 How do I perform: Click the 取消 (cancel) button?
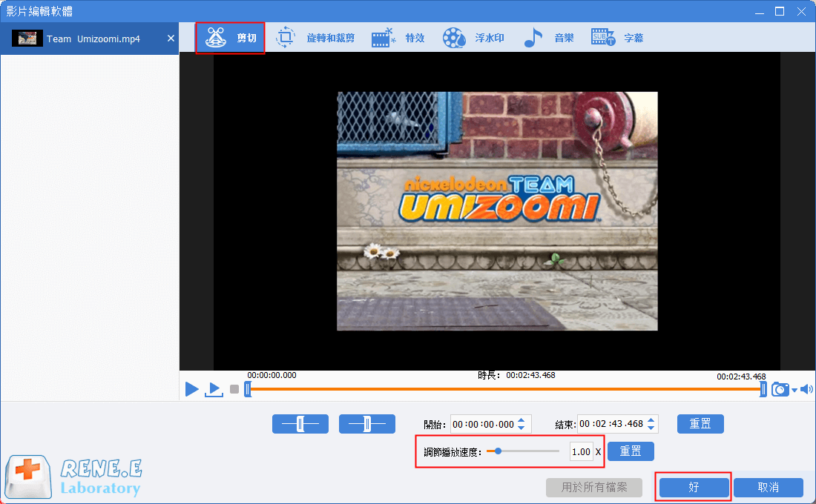click(768, 488)
